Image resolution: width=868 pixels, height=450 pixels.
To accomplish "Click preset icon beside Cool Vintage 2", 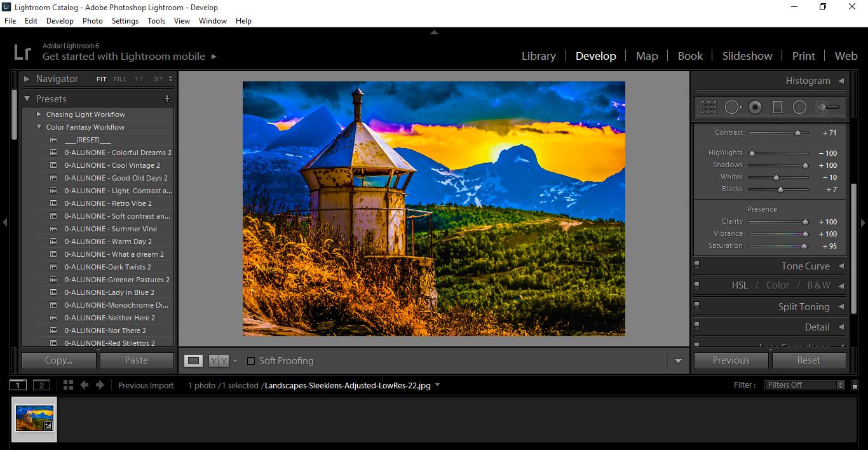I will click(x=54, y=165).
